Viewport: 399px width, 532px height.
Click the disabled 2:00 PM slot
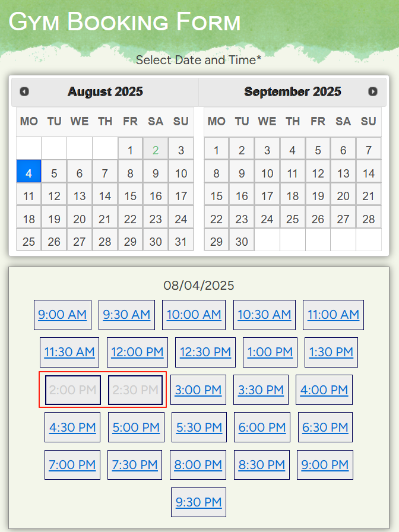click(x=73, y=390)
